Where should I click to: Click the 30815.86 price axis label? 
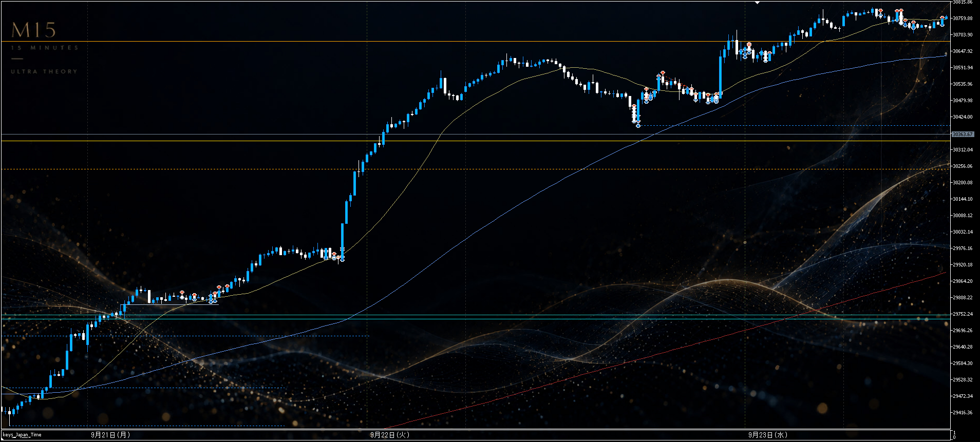click(x=963, y=2)
